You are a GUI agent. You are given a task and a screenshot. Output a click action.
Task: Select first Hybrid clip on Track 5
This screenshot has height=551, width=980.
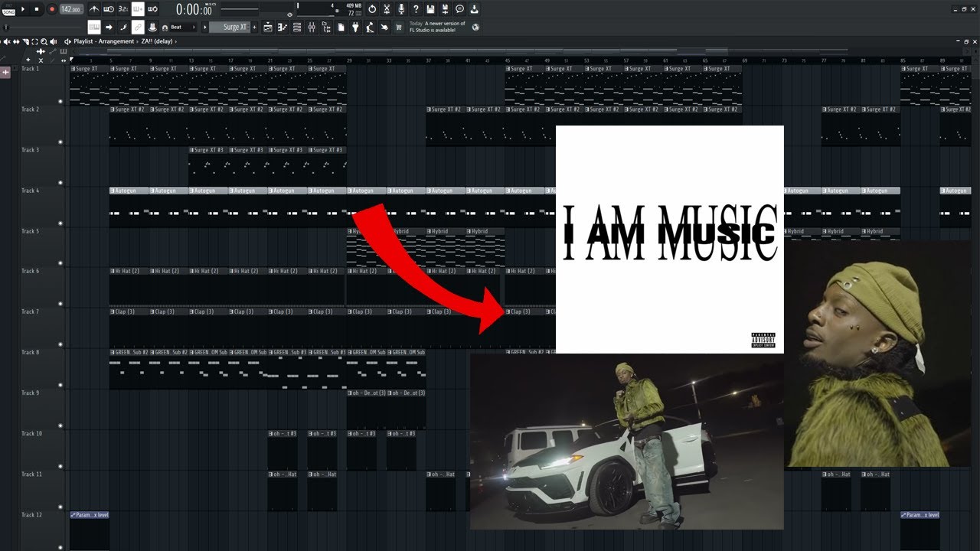click(366, 247)
